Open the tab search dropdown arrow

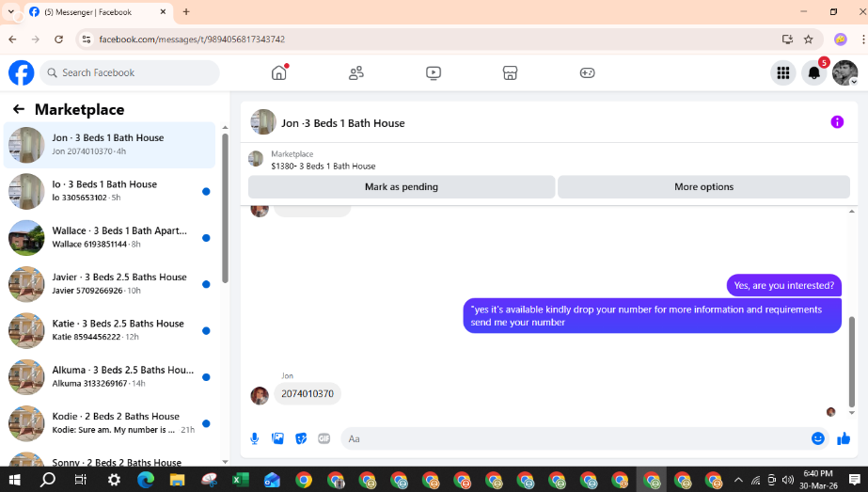[x=10, y=11]
